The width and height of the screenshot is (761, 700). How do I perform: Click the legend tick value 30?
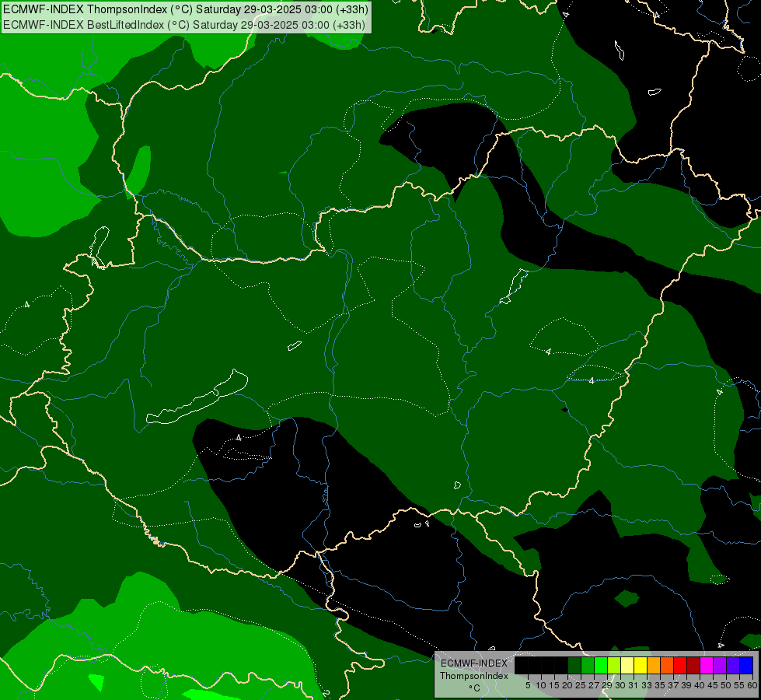(x=620, y=685)
